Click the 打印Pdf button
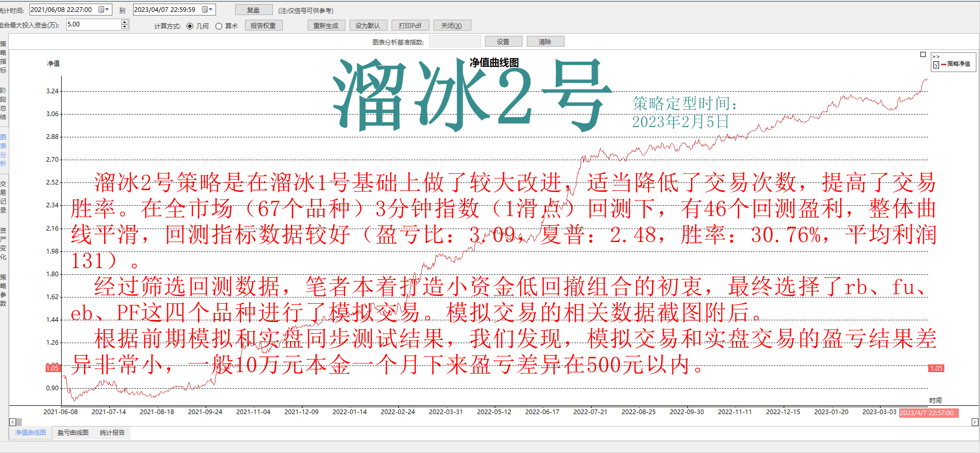The height and width of the screenshot is (453, 980). 410,25
